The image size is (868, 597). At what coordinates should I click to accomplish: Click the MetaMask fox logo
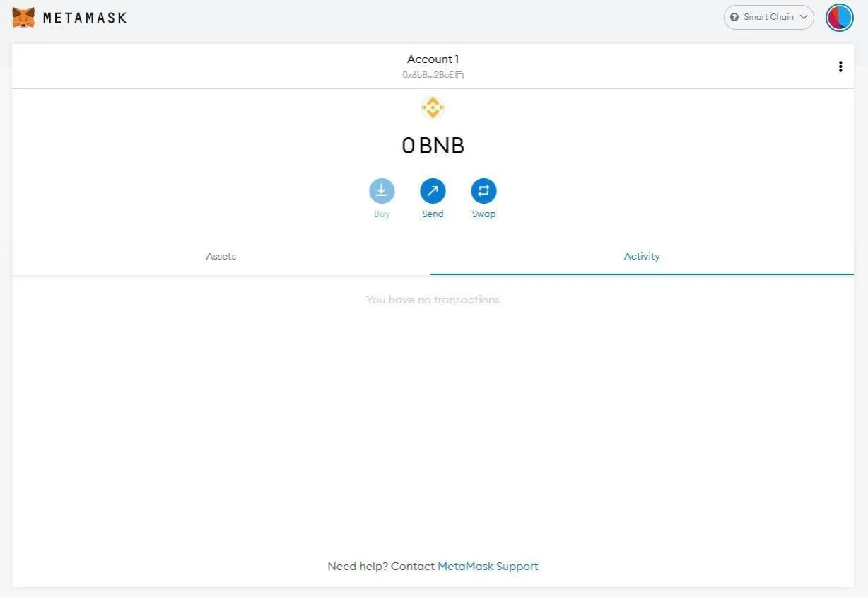click(23, 18)
